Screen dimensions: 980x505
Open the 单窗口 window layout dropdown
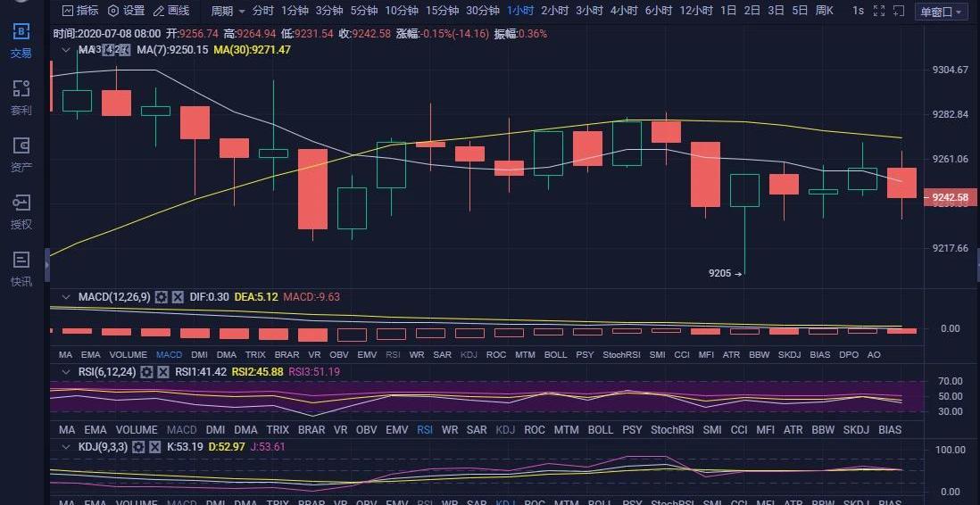click(942, 12)
